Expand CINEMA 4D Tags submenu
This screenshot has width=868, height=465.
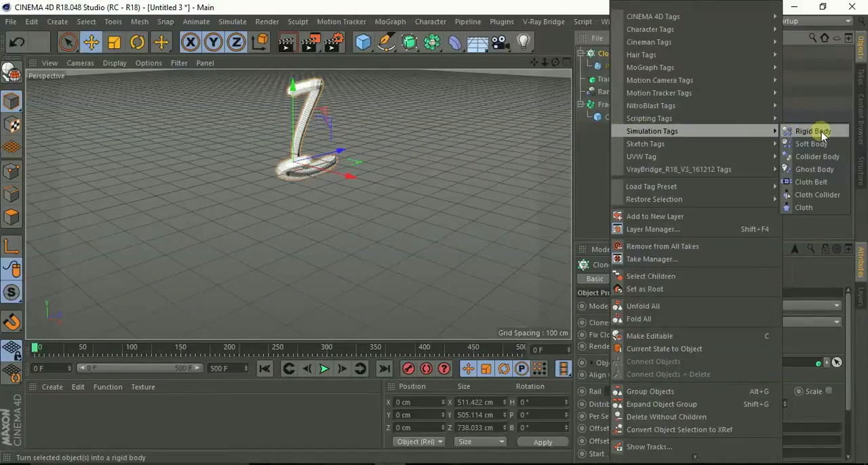(x=697, y=16)
